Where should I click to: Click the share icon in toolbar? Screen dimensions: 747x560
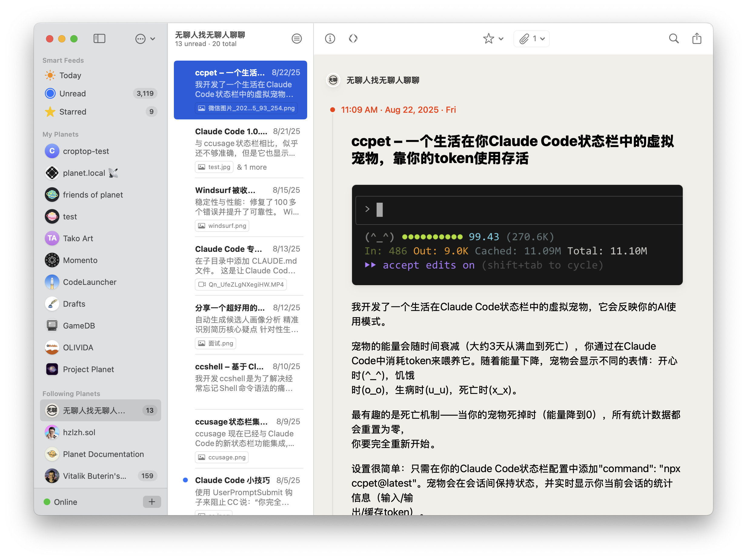[697, 39]
